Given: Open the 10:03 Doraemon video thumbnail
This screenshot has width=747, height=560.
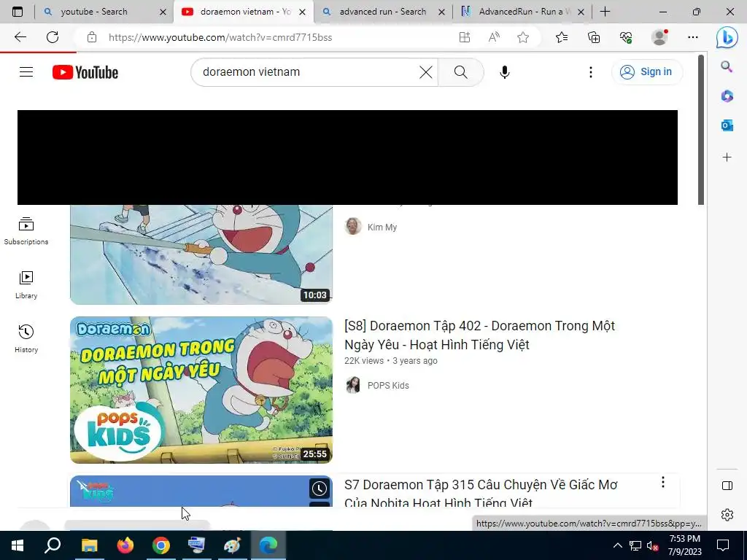Looking at the screenshot, I should point(201,254).
